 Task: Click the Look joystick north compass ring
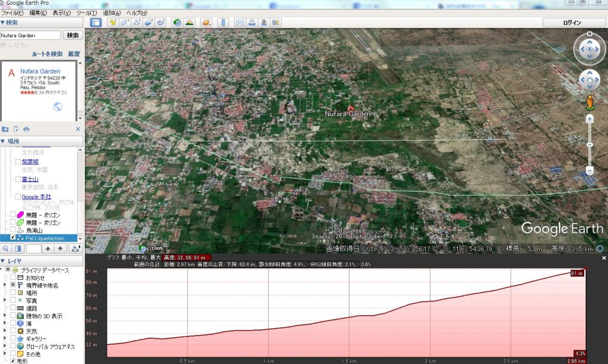tap(590, 34)
